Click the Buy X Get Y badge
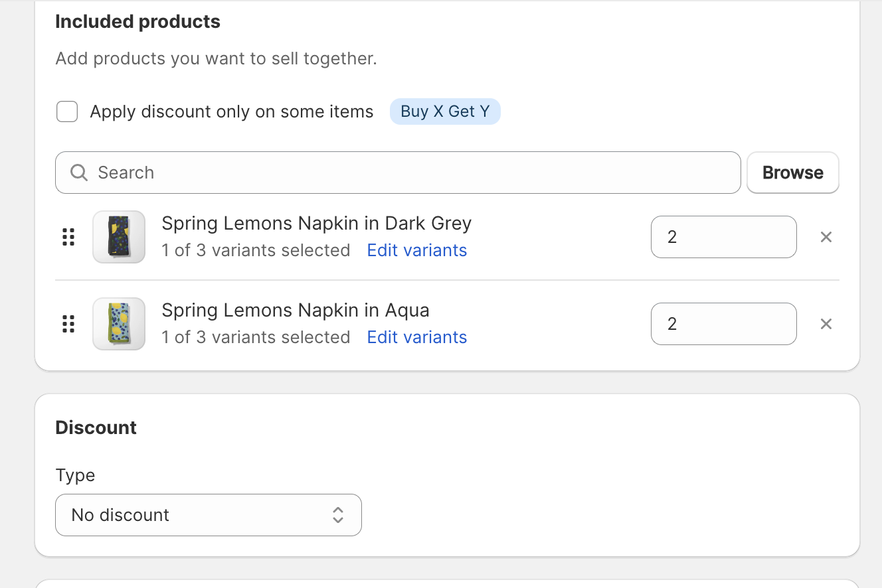 coord(445,111)
